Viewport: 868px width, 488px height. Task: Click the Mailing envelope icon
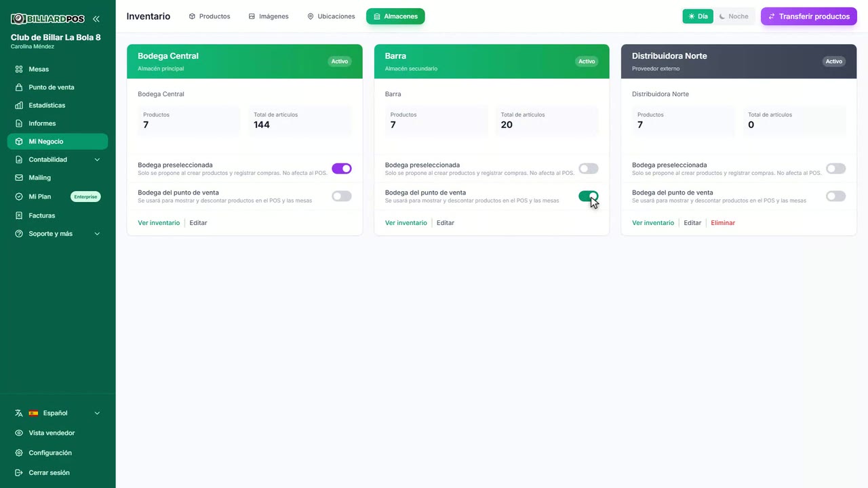[x=19, y=178]
